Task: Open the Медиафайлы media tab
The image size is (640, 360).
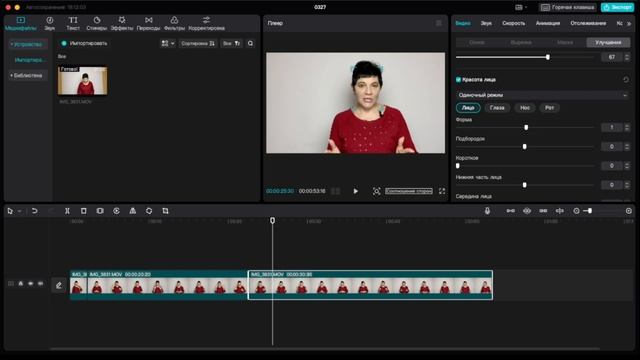Action: point(20,24)
